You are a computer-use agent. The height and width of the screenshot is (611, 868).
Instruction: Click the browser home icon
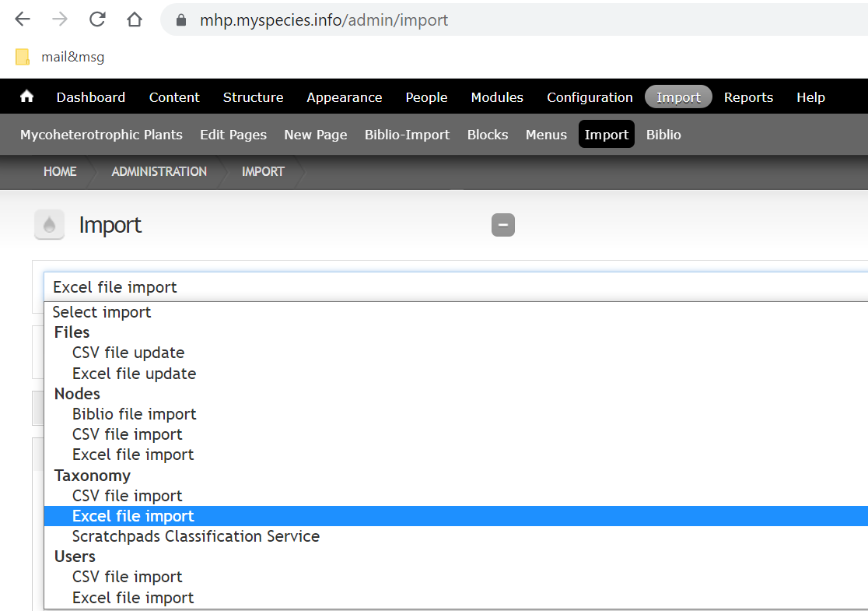[134, 19]
